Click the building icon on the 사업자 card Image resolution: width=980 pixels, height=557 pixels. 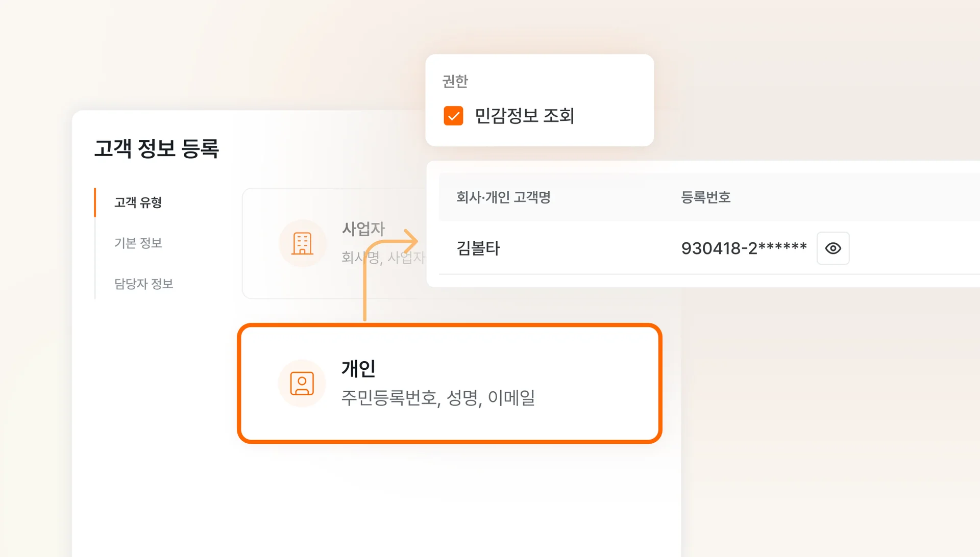(302, 244)
